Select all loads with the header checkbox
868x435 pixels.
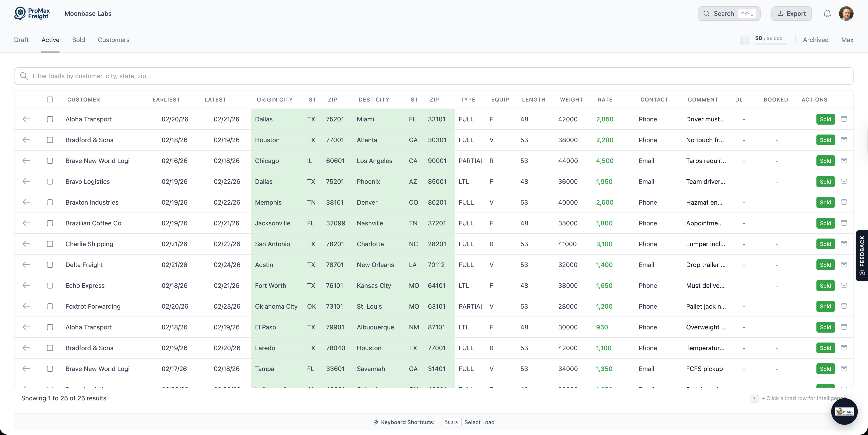(50, 99)
